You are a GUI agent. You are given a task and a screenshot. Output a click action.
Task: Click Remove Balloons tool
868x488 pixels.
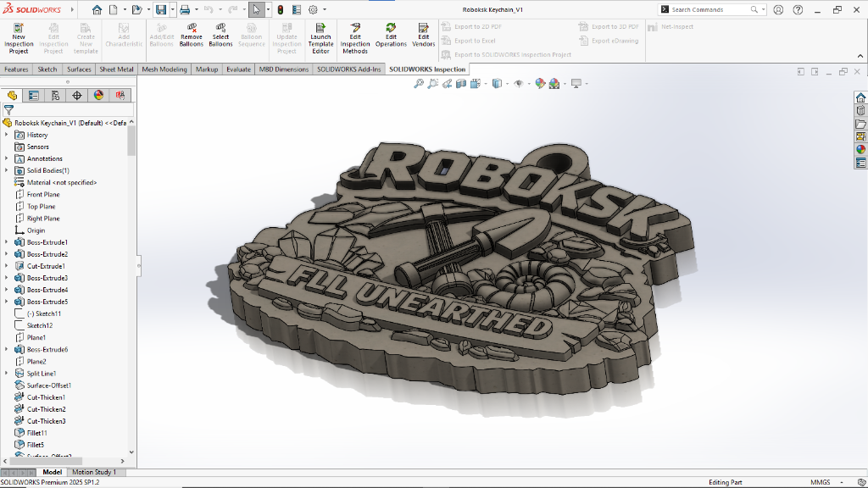(x=192, y=35)
